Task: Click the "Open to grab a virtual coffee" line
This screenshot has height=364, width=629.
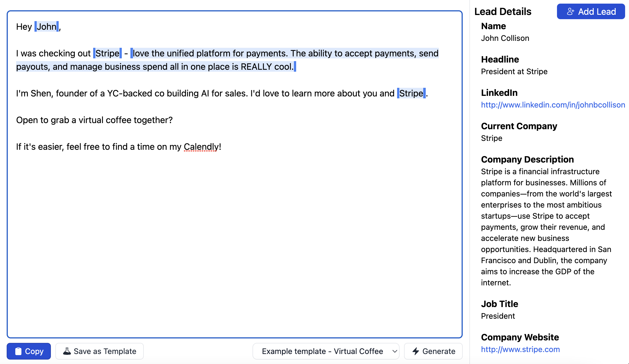Action: [x=94, y=120]
